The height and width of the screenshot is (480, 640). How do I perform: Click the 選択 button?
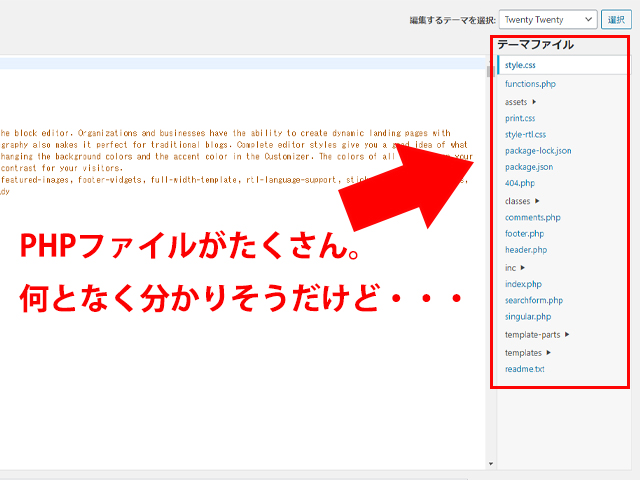616,20
